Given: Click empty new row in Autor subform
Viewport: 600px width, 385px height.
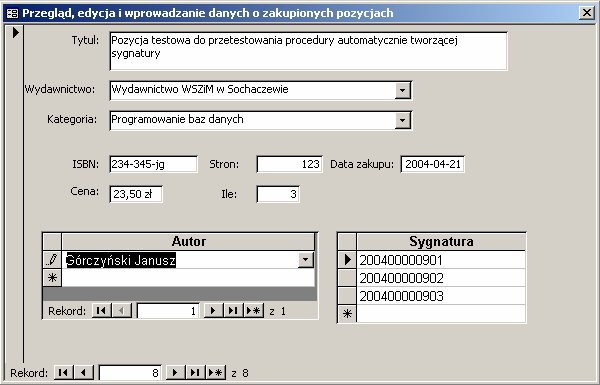Looking at the screenshot, I should (188, 277).
